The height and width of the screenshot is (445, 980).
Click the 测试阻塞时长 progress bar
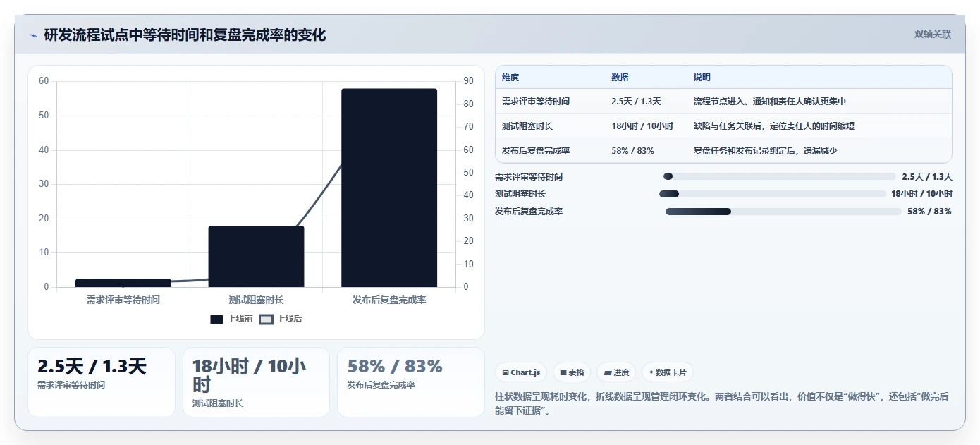tap(772, 194)
